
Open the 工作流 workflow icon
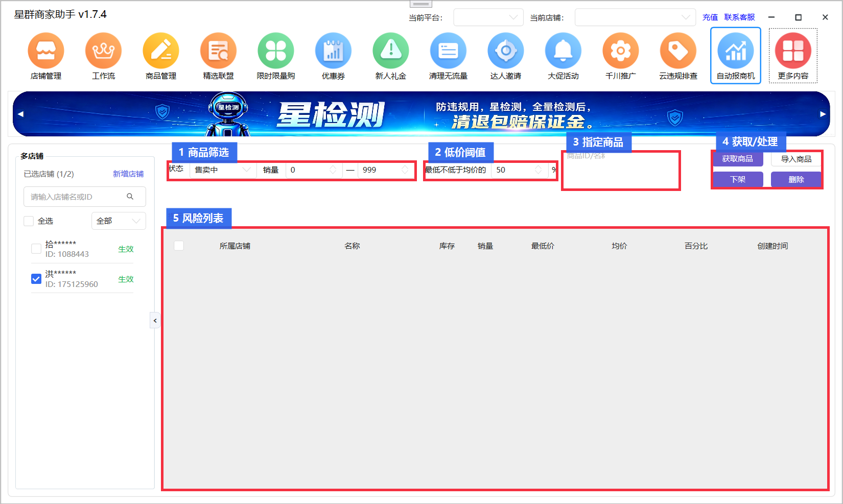click(104, 51)
